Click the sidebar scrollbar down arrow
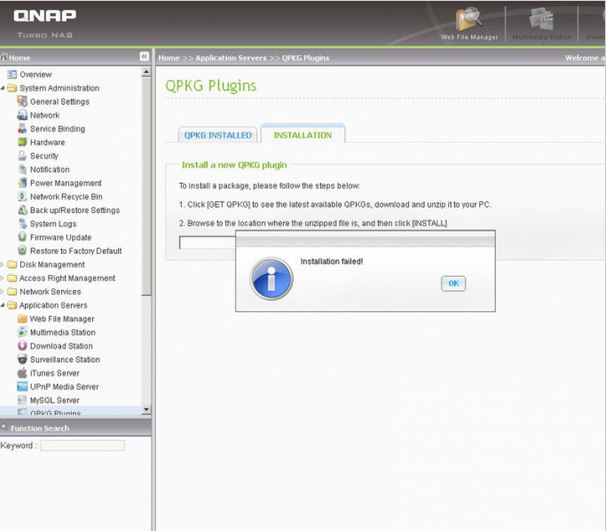Screen dimensions: 607x531 click(x=146, y=409)
